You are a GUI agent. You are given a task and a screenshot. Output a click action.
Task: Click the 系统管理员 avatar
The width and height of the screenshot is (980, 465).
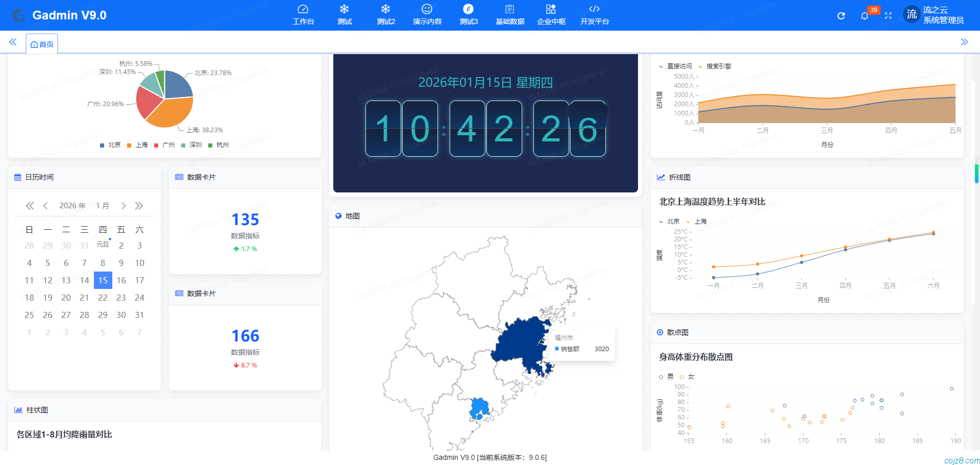(912, 14)
